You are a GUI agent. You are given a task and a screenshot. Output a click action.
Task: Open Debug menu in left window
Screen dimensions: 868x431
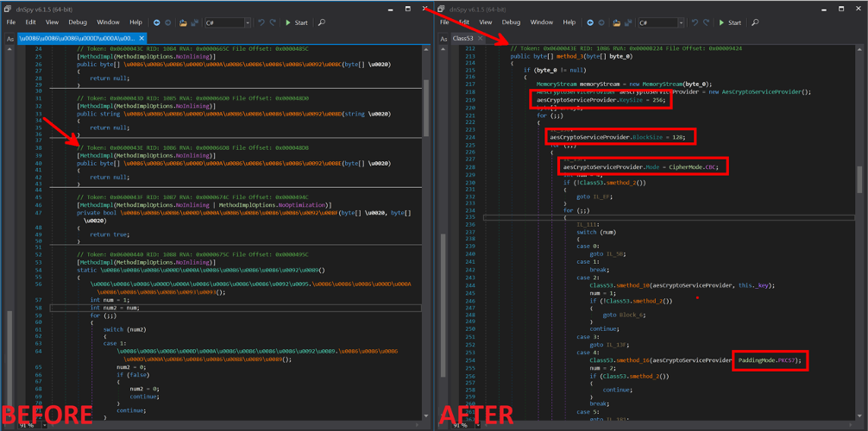click(x=78, y=22)
